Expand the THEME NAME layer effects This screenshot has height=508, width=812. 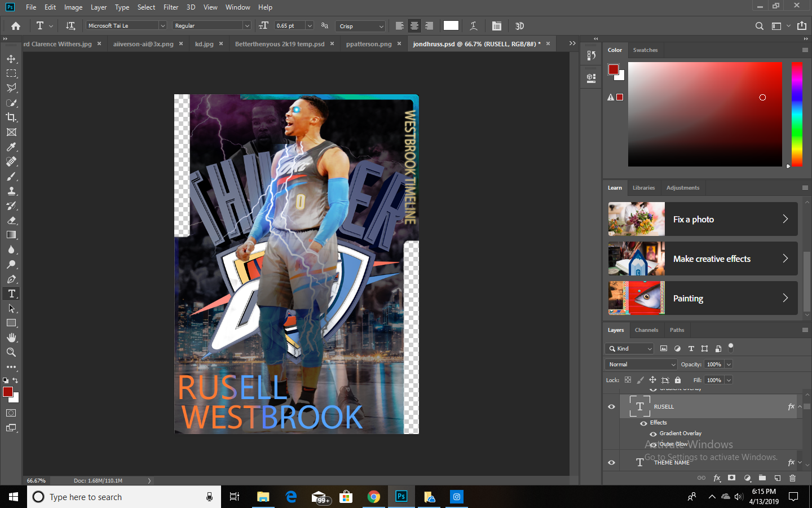point(800,462)
